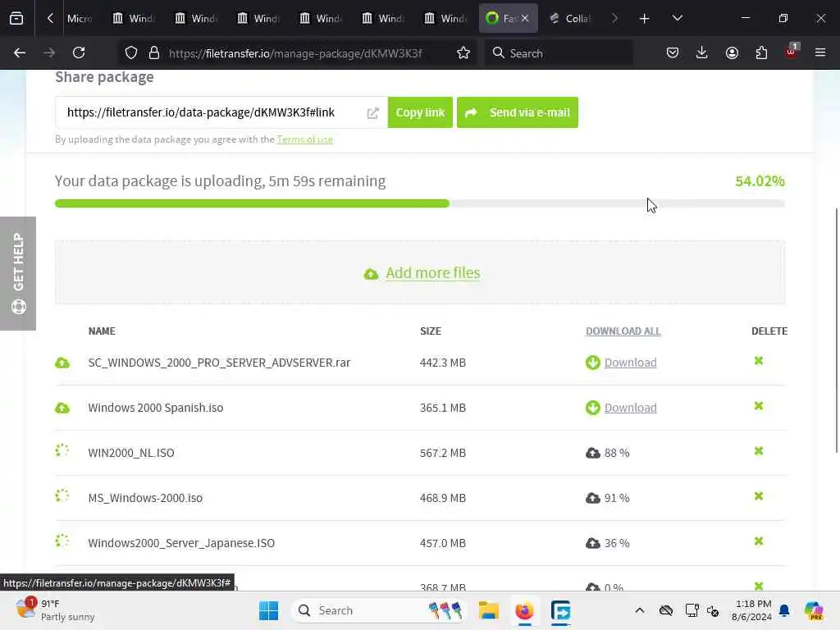Click the 88 % upload status
Viewport: 840px width, 630px height.
(617, 453)
